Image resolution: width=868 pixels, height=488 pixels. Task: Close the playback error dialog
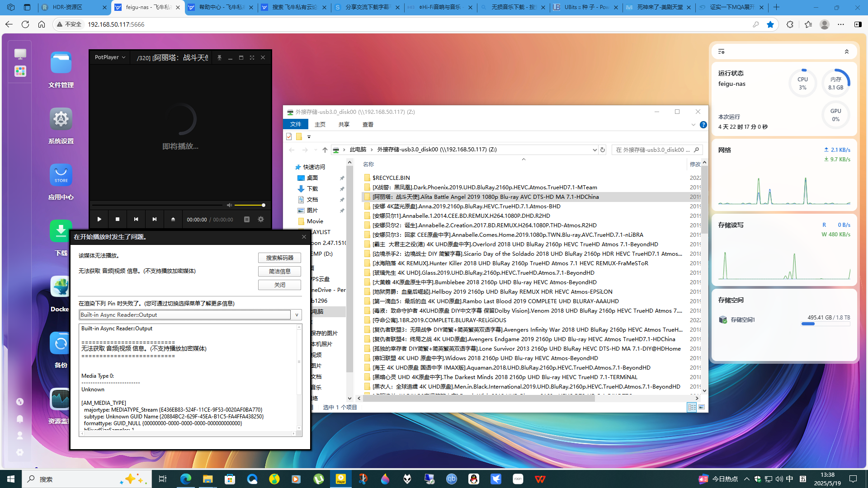click(x=304, y=237)
